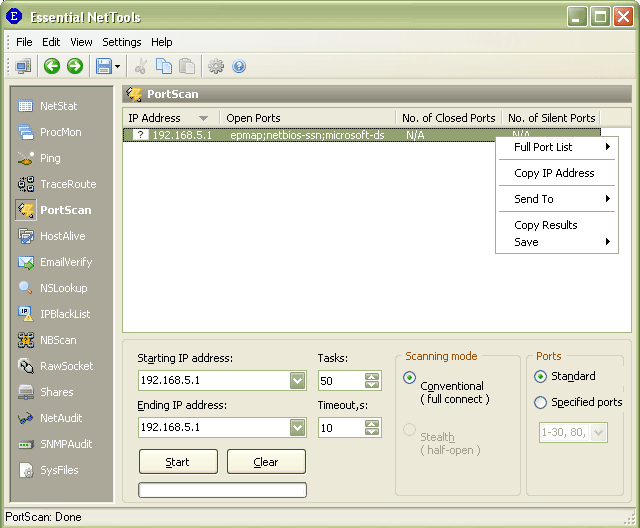The height and width of the screenshot is (528, 640).
Task: Click the computer monitors toolbar icon
Action: pos(23,66)
